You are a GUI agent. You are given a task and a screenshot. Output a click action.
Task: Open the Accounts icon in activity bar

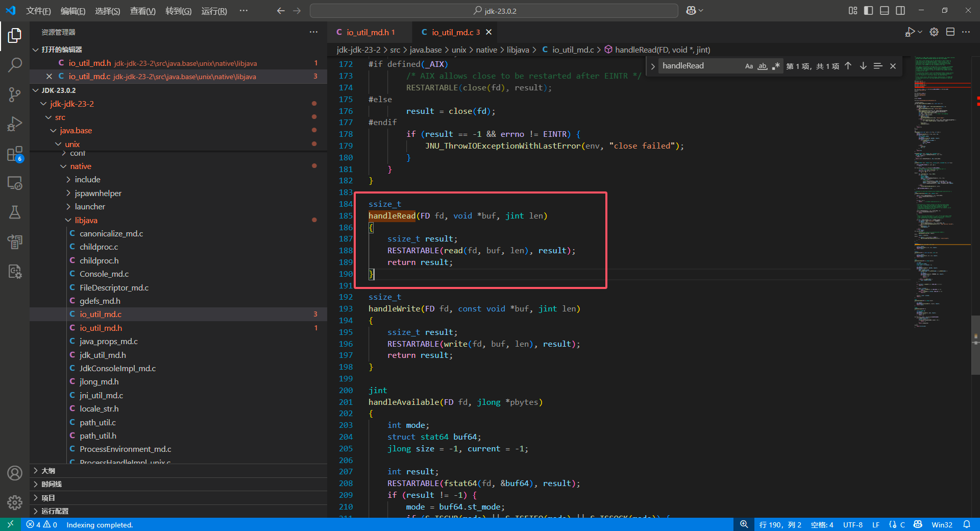pyautogui.click(x=15, y=473)
